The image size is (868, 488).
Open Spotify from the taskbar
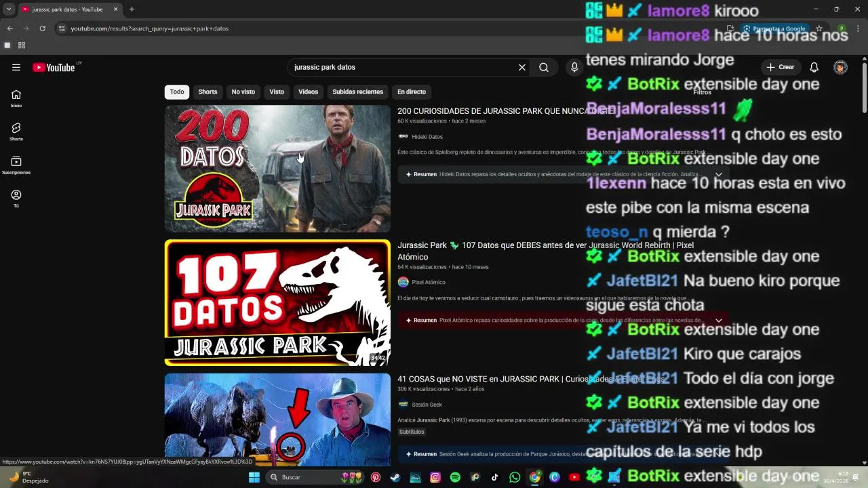click(x=455, y=477)
